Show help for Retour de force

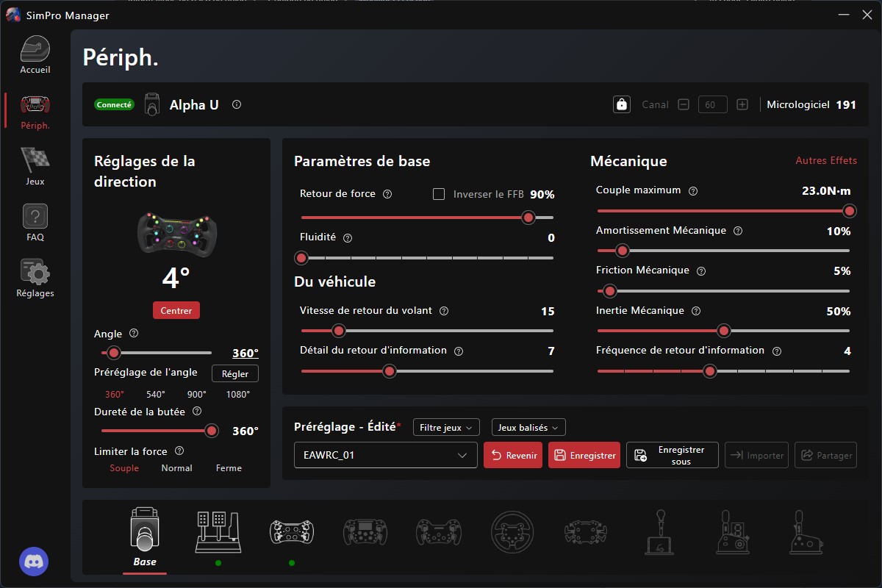tap(387, 195)
